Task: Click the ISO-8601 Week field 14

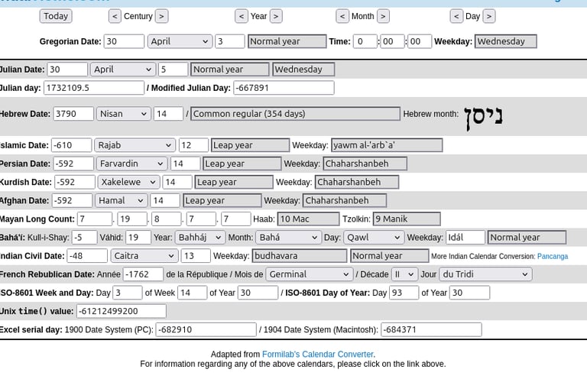Action: 193,293
